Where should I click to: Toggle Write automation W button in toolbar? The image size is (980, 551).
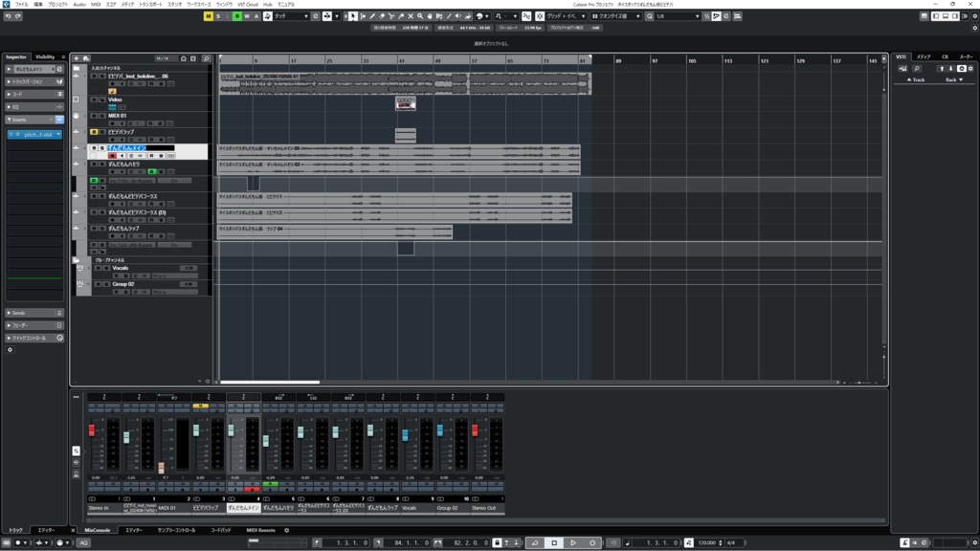(247, 16)
